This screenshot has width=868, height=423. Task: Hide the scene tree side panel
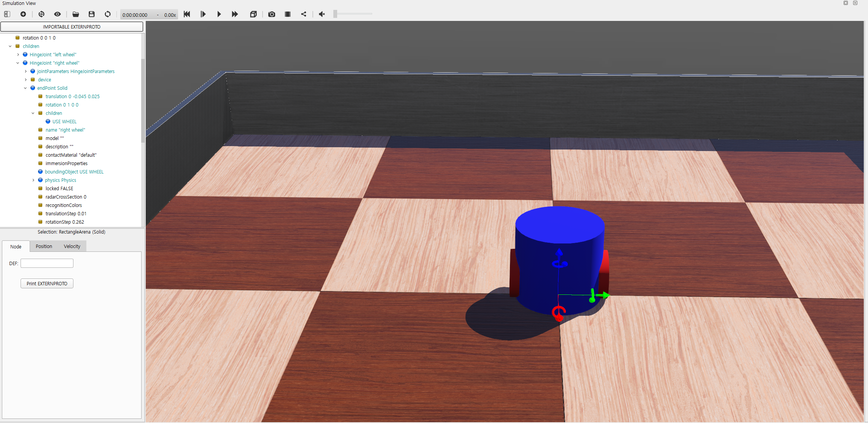point(7,14)
